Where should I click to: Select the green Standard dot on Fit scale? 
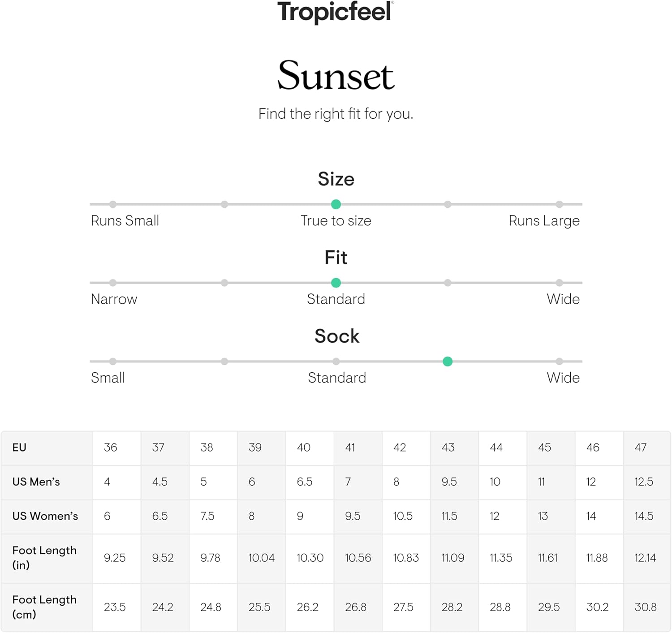336,283
